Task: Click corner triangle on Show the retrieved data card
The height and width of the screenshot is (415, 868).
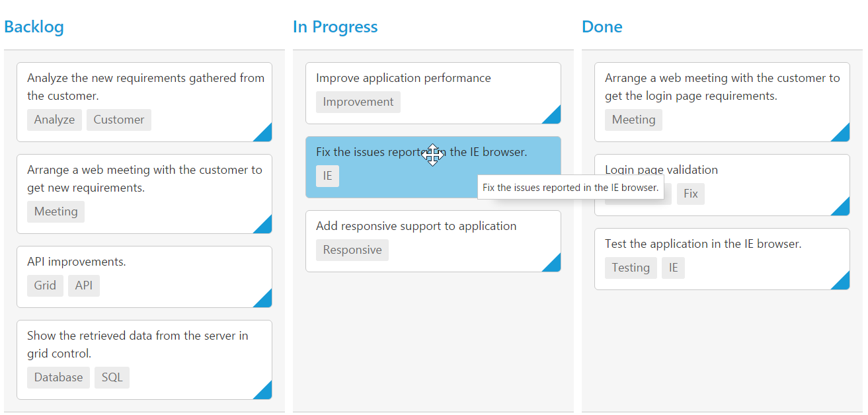Action: point(265,393)
